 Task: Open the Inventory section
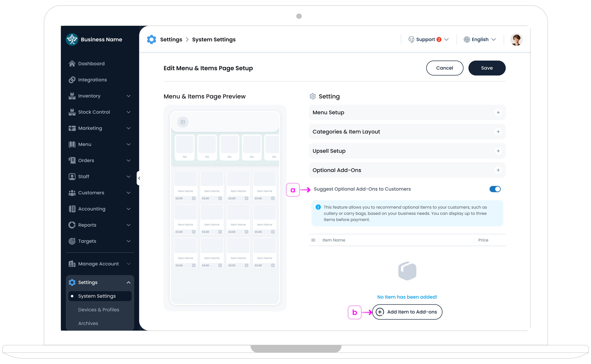point(89,96)
